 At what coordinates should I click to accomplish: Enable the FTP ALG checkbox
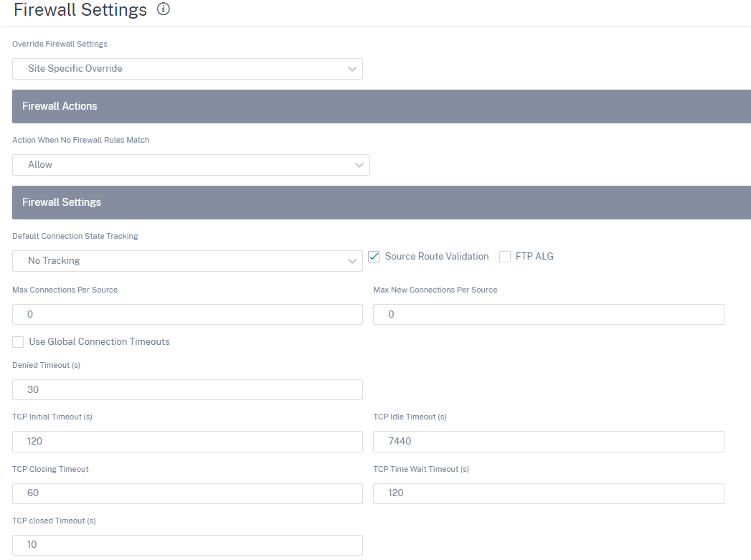click(x=505, y=257)
